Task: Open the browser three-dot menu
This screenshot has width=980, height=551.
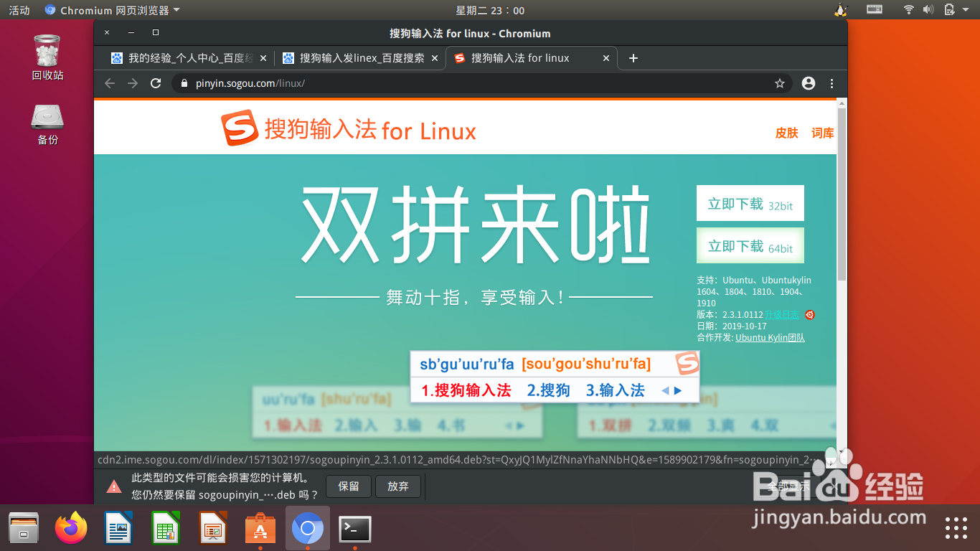Action: tap(831, 83)
